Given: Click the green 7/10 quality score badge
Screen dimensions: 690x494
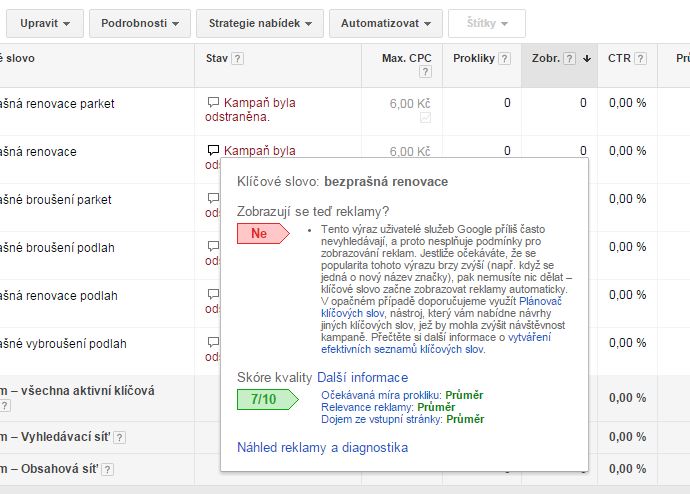Looking at the screenshot, I should coord(268,399).
